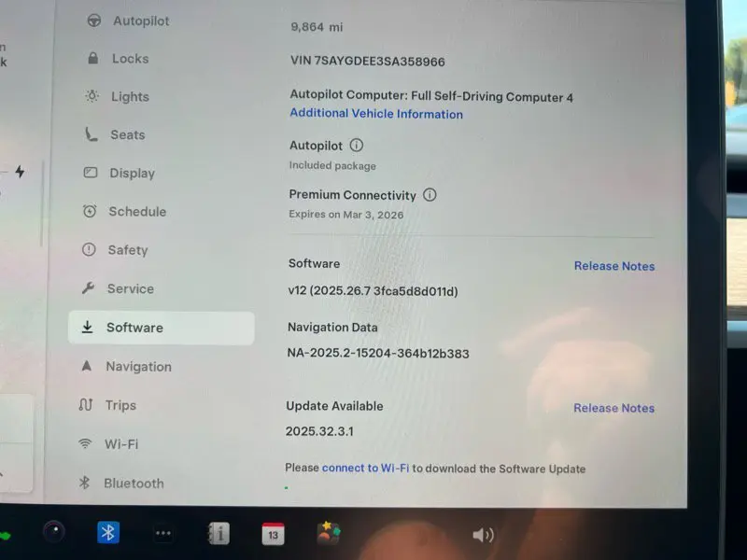Go to Bluetooth settings in sidebar

tap(121, 483)
